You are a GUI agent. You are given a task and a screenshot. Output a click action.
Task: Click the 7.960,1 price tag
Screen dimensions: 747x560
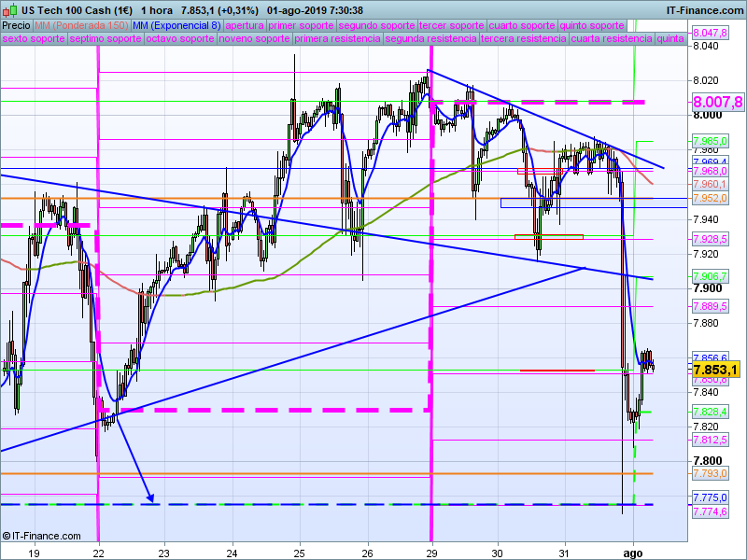click(710, 184)
